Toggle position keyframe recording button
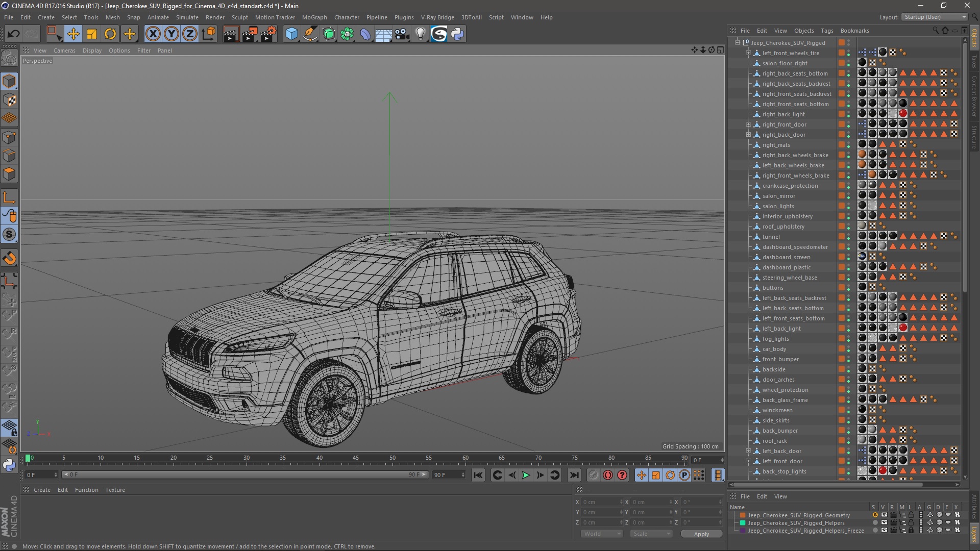The height and width of the screenshot is (551, 980). [x=641, y=475]
